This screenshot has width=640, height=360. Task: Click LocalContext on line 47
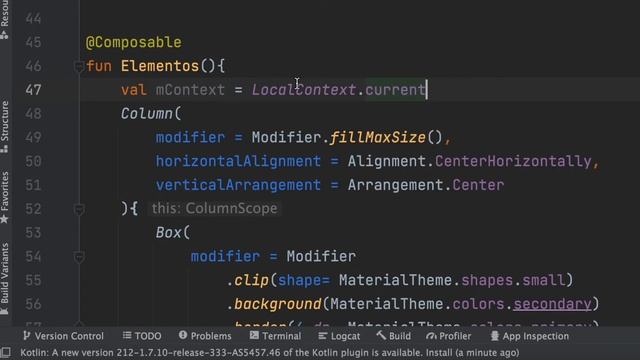point(304,90)
